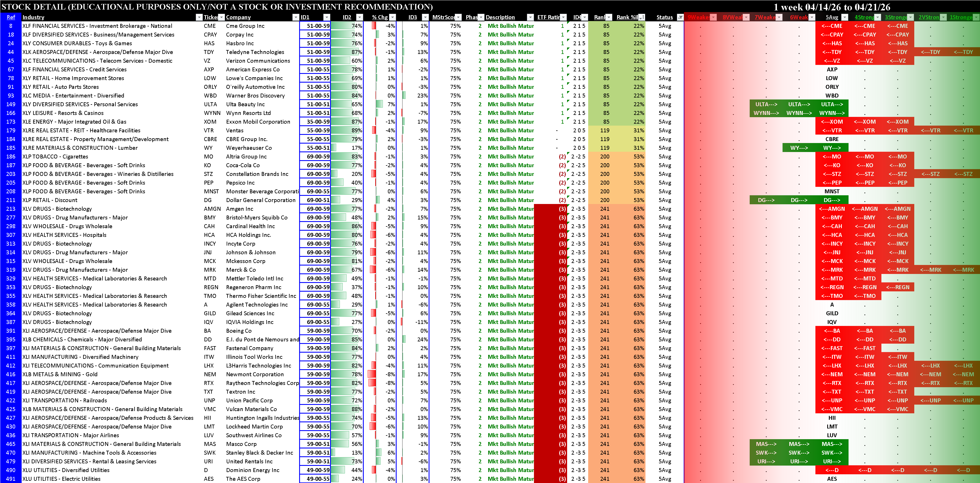
Task: Open the ID1 column filter button
Action: pos(326,17)
